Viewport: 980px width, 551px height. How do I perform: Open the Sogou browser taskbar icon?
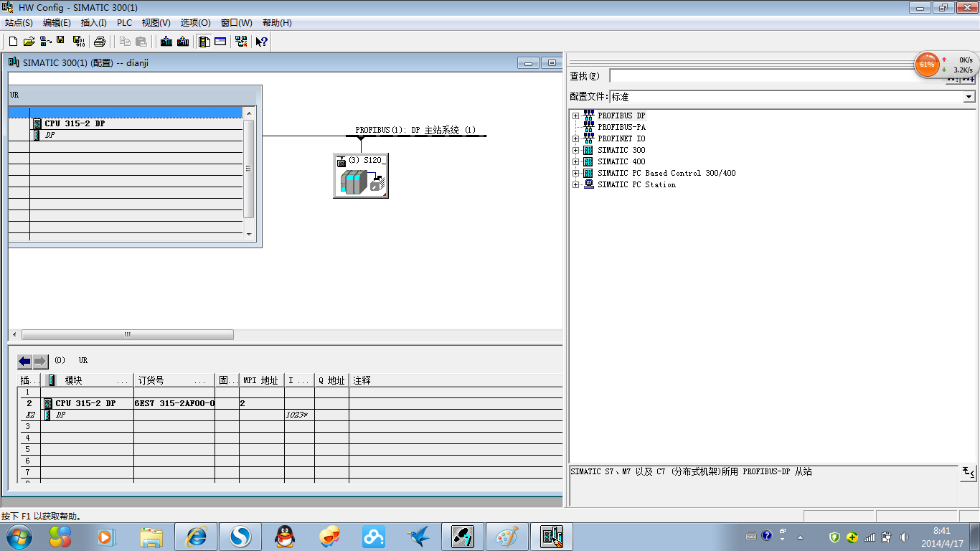(x=240, y=536)
